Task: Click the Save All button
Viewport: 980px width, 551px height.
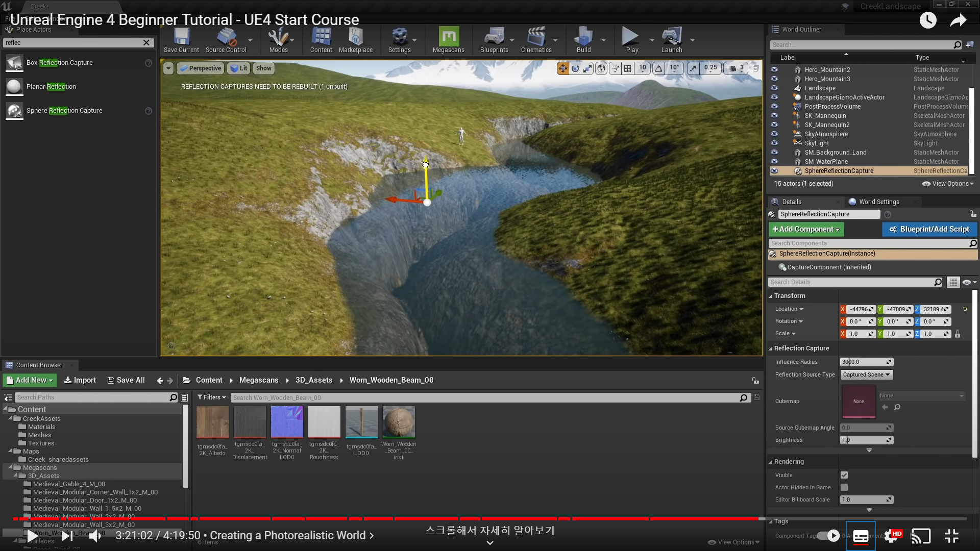Action: coord(126,380)
